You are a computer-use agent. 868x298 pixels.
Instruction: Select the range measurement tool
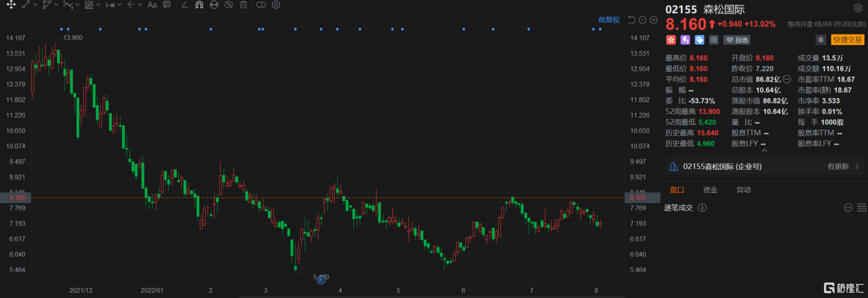[x=110, y=5]
